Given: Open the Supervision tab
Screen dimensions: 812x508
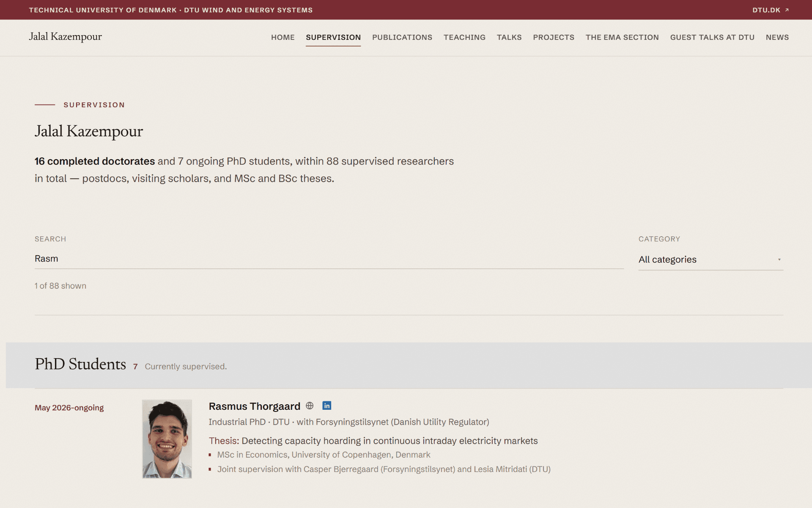Looking at the screenshot, I should coord(333,37).
